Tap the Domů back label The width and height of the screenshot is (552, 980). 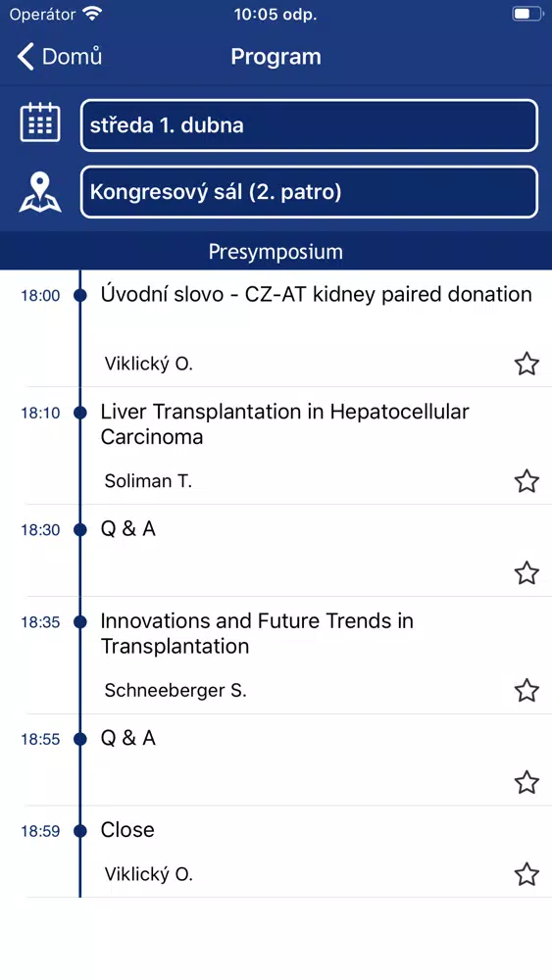click(x=72, y=56)
